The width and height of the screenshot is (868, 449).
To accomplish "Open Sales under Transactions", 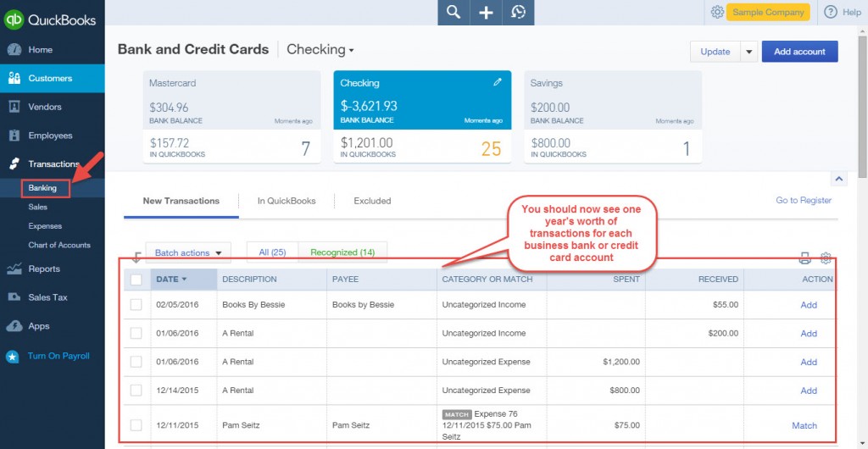I will 37,207.
